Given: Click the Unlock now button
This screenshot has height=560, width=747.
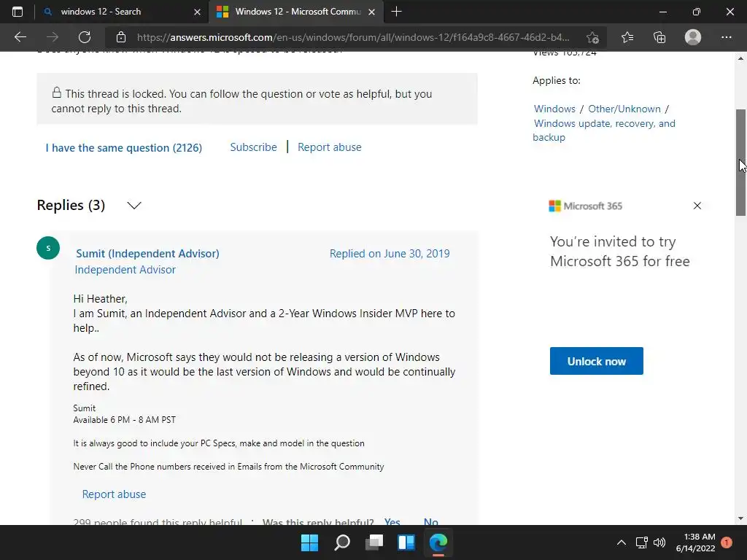Looking at the screenshot, I should [x=597, y=361].
